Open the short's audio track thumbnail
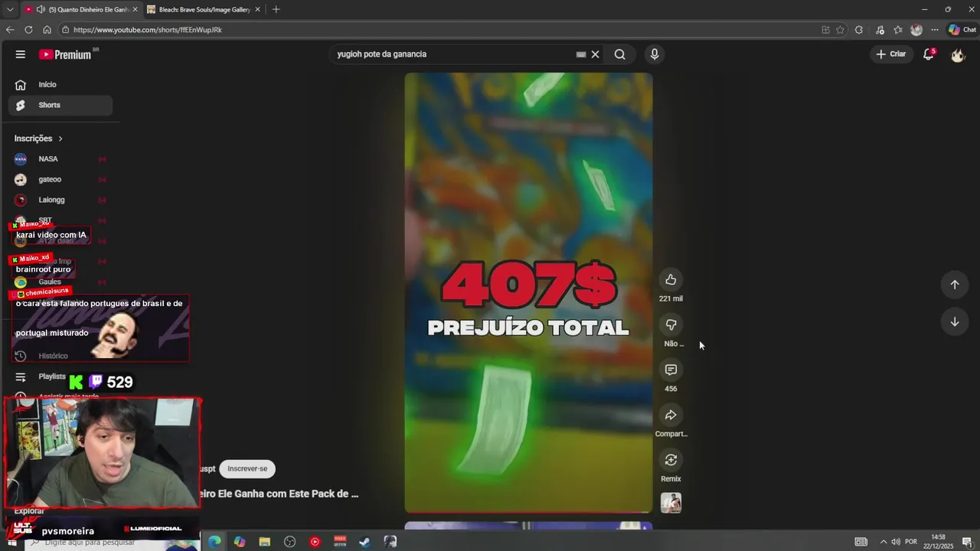 pos(671,503)
